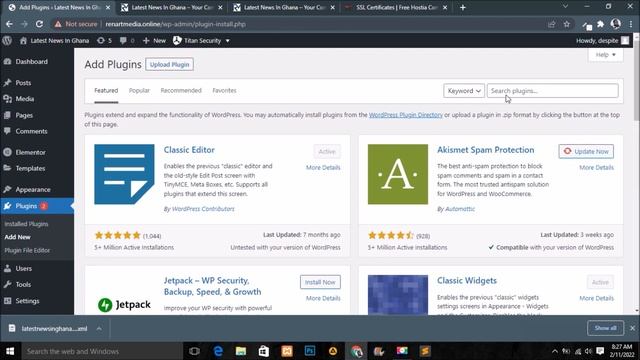
Task: View More Details for Jetpack
Action: (323, 298)
